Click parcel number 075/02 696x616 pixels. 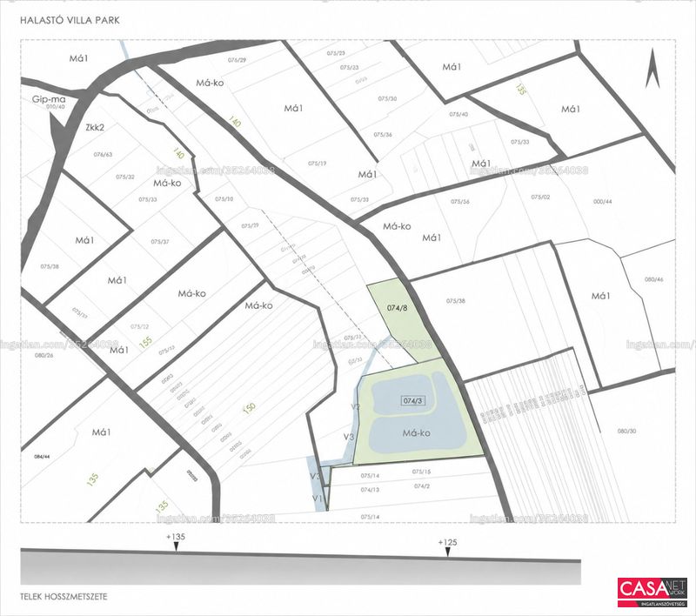click(540, 197)
